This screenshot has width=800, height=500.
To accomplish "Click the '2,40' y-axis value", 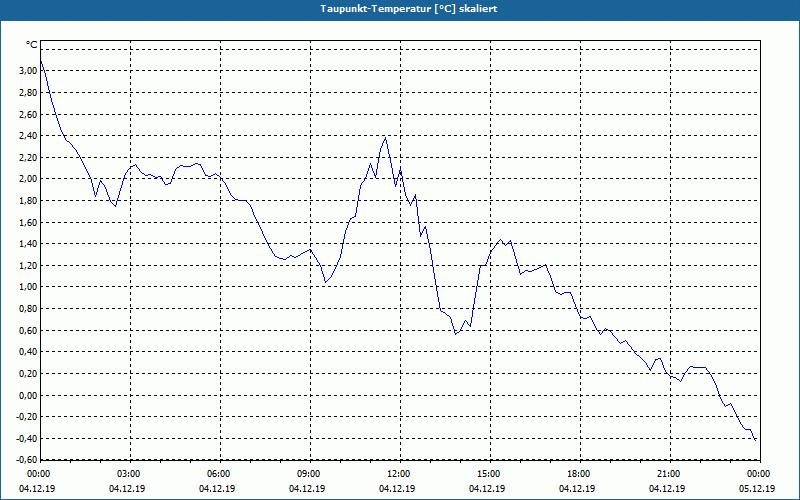I will click(x=28, y=136).
